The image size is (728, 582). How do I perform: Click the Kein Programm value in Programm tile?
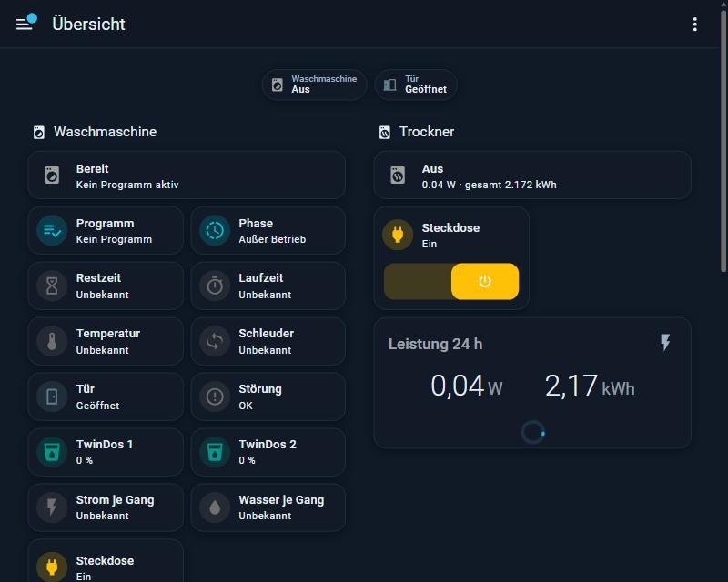pyautogui.click(x=114, y=239)
